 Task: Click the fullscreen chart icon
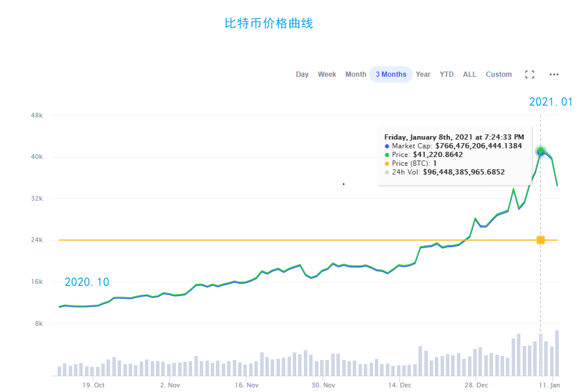pos(530,74)
